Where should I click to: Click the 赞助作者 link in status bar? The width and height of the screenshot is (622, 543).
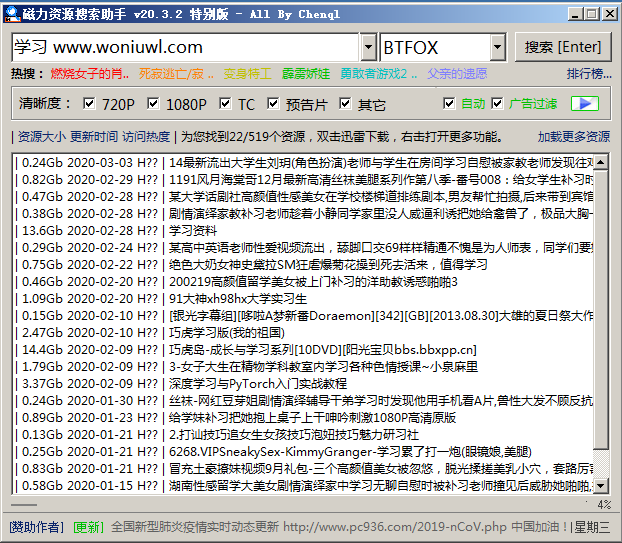tap(36, 526)
